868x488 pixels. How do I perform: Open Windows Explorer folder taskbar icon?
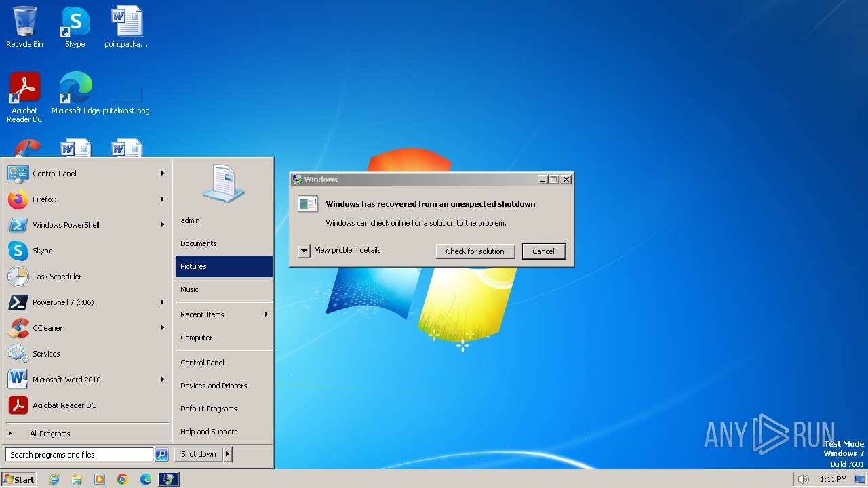click(77, 479)
